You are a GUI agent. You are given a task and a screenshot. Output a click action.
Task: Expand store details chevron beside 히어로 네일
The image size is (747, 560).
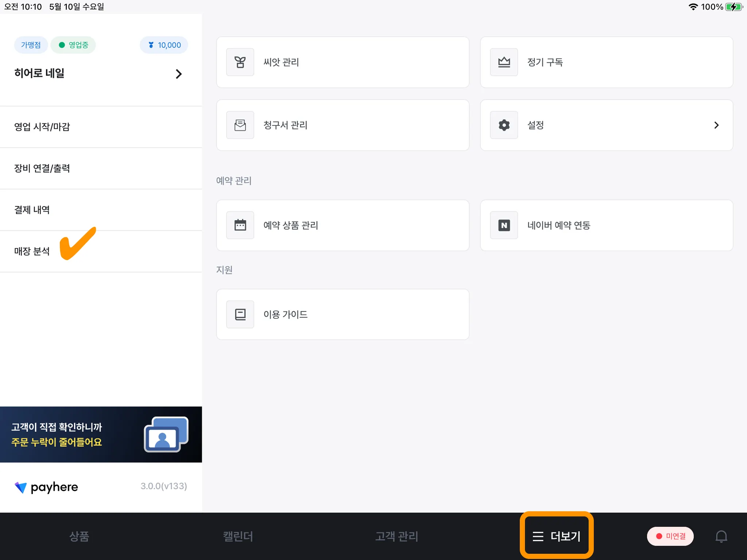pyautogui.click(x=178, y=74)
